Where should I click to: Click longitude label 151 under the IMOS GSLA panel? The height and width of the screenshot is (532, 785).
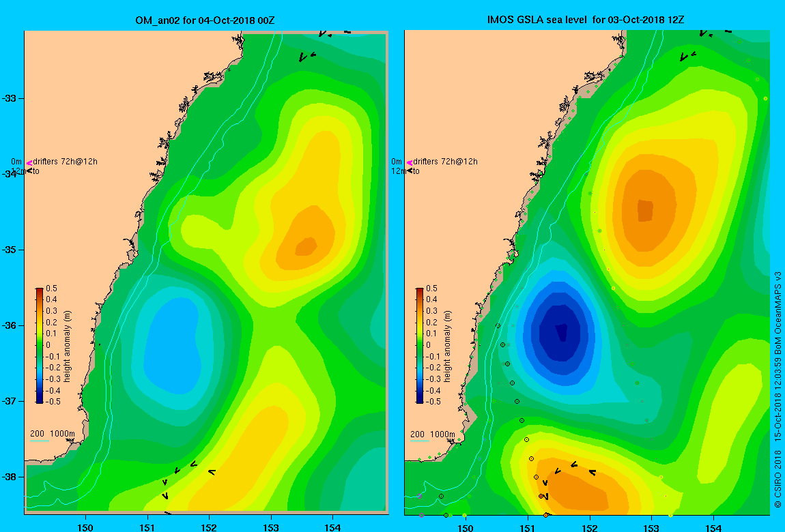527,527
